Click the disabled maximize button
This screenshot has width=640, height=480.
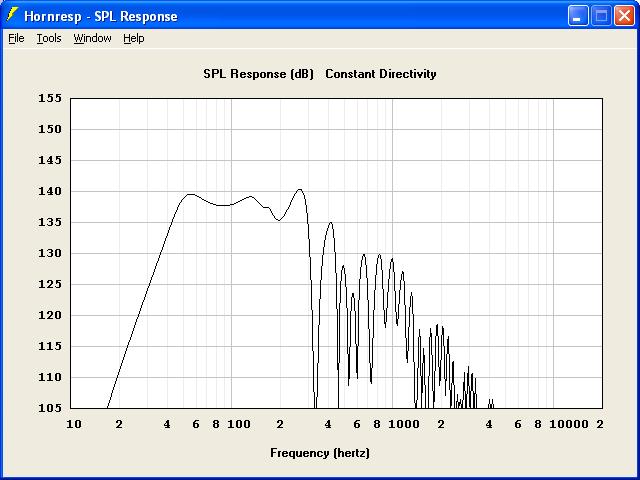click(x=601, y=16)
